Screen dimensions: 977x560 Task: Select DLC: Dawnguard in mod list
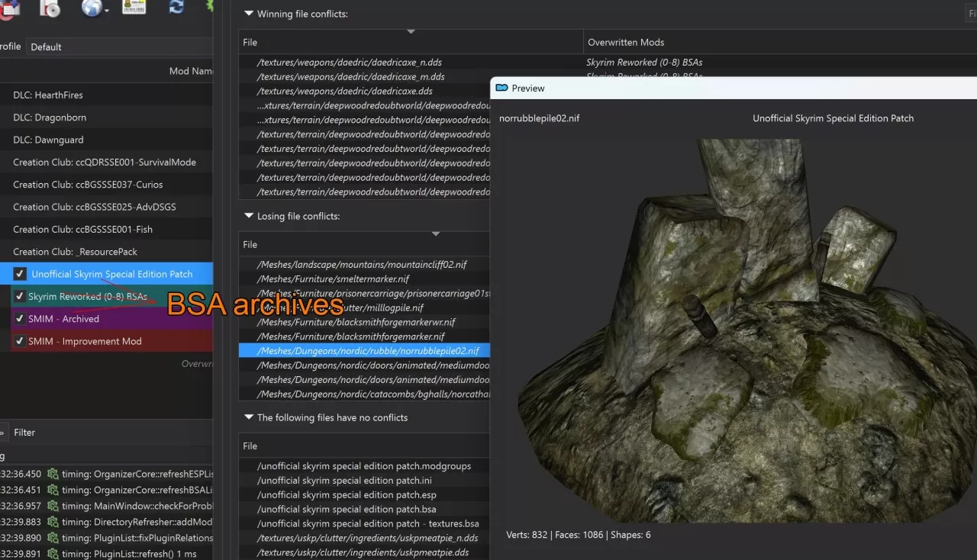[x=107, y=140]
